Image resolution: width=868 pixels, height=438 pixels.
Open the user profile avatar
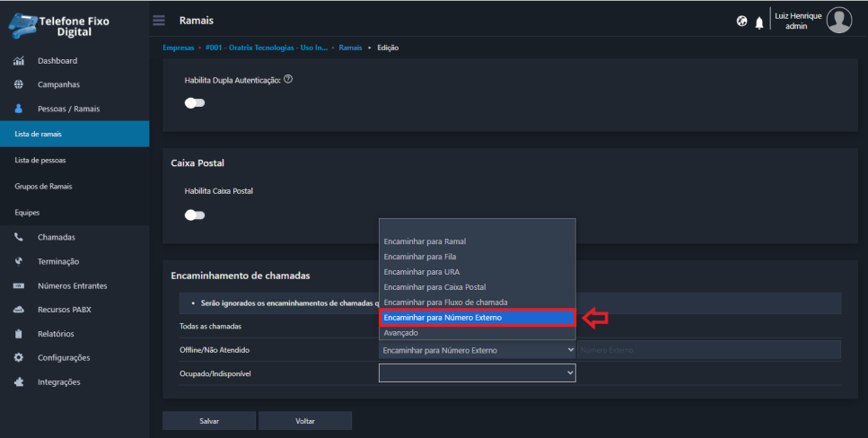838,20
